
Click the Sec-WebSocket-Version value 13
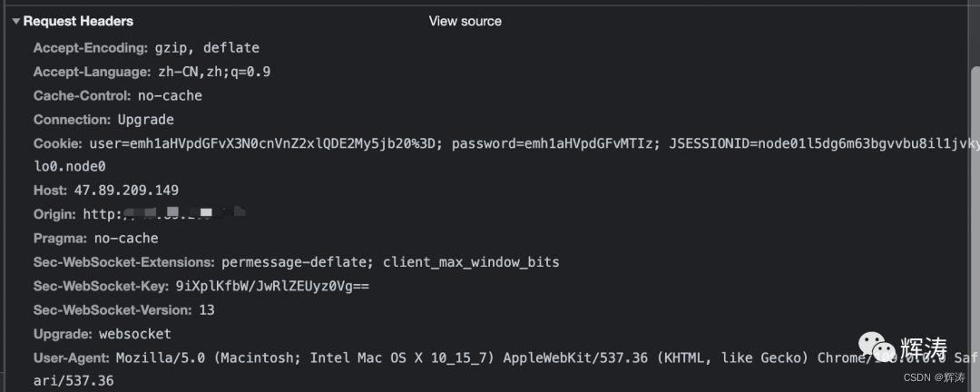coord(206,310)
